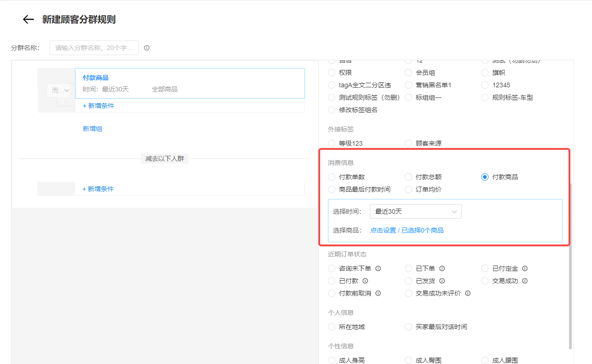The width and height of the screenshot is (592, 364).
Task: Click the info icon beside 已付定金
Action: (x=525, y=268)
